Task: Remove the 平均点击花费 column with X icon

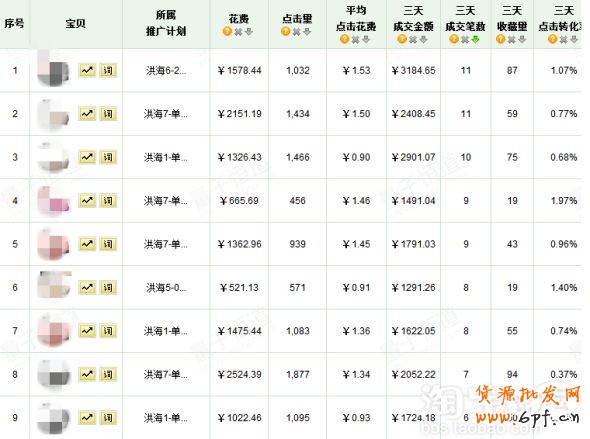Action: pyautogui.click(x=356, y=39)
